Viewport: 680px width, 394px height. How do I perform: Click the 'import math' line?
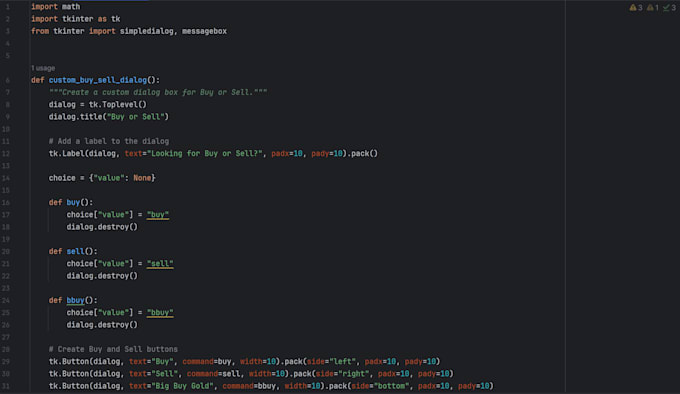coord(56,7)
